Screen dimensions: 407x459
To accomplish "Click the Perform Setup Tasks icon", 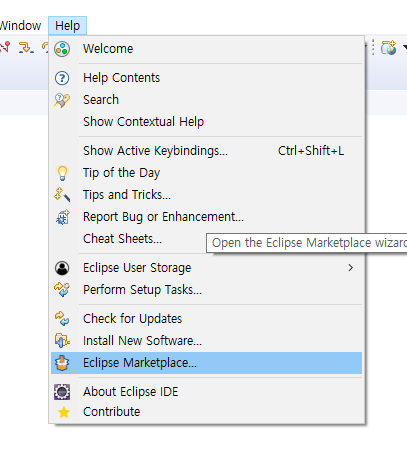I will [62, 289].
